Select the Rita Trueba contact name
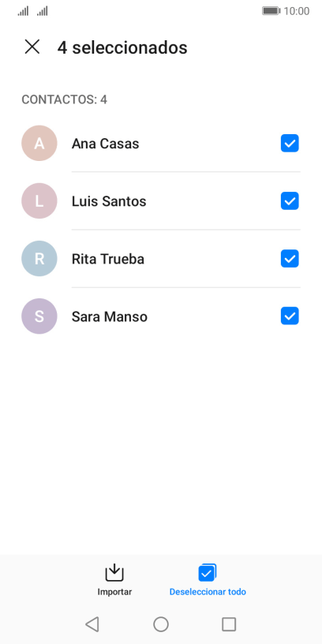Viewport: 322px width, 644px height. (x=108, y=259)
